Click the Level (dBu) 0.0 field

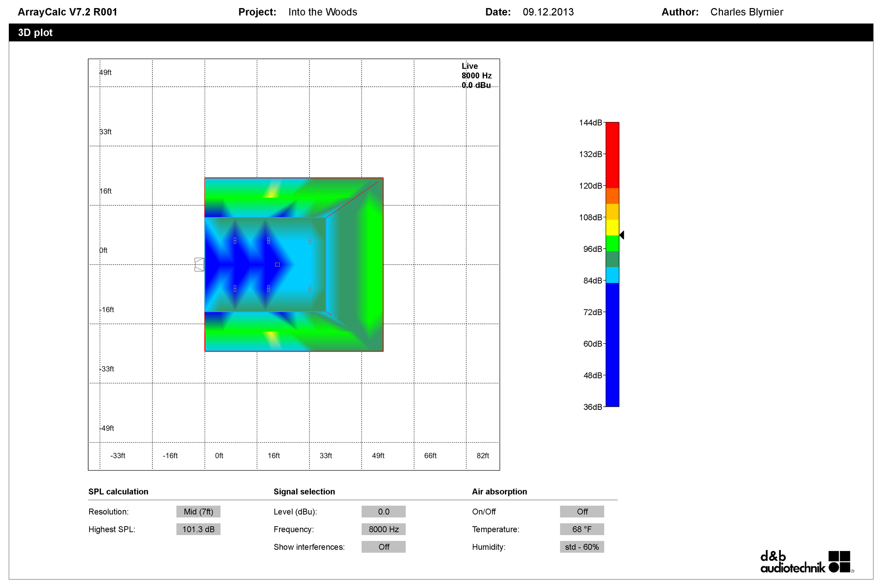[383, 511]
